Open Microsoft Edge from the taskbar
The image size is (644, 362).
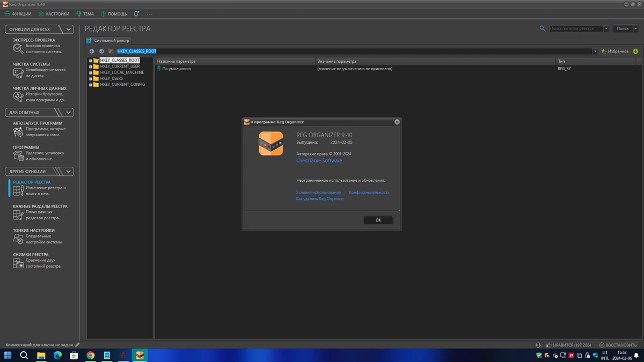coord(57,355)
